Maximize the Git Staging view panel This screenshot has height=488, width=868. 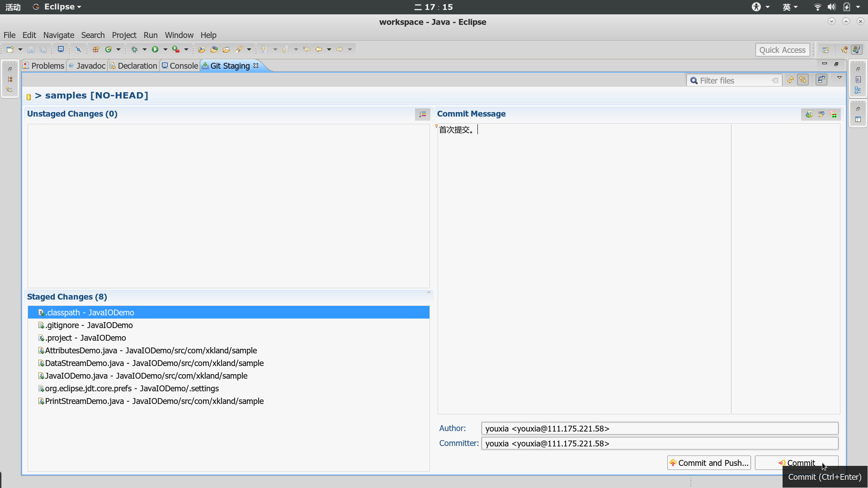point(836,64)
